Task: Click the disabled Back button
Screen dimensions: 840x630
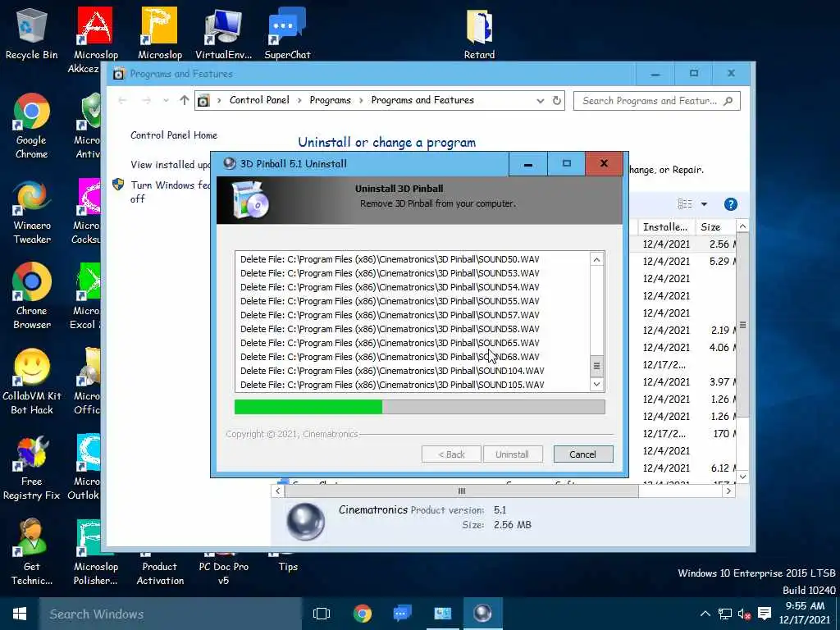Action: (x=451, y=454)
